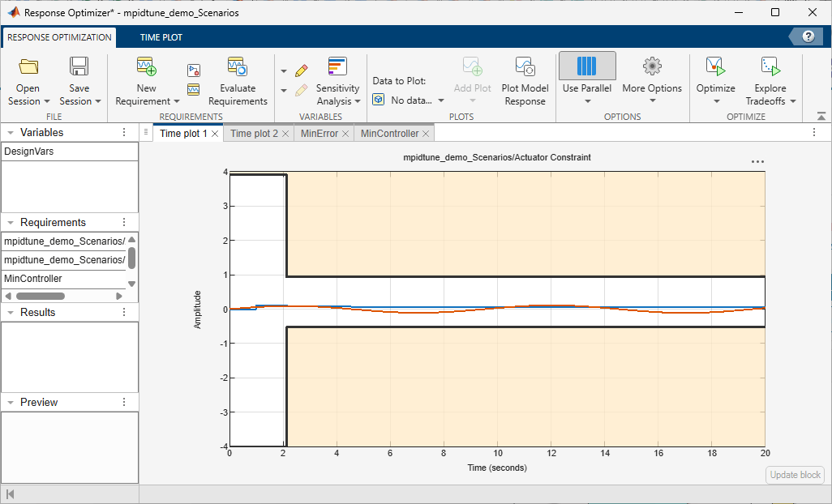Open the Open Session dropdown arrow
832x504 pixels.
(x=47, y=101)
